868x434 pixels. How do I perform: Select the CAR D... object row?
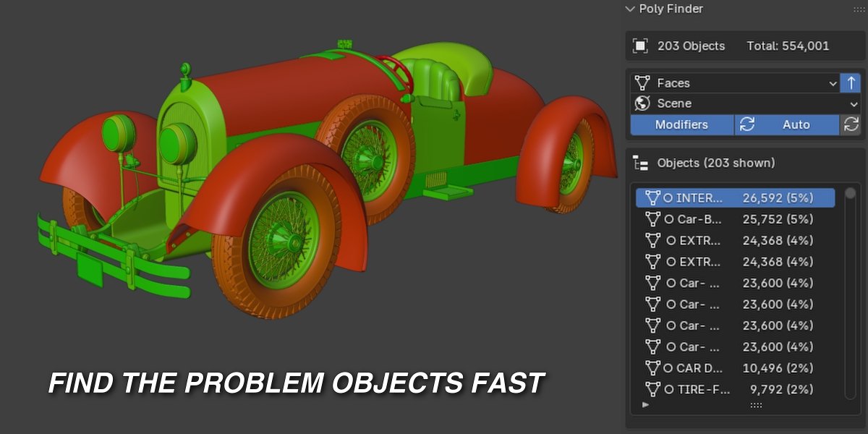pos(736,367)
